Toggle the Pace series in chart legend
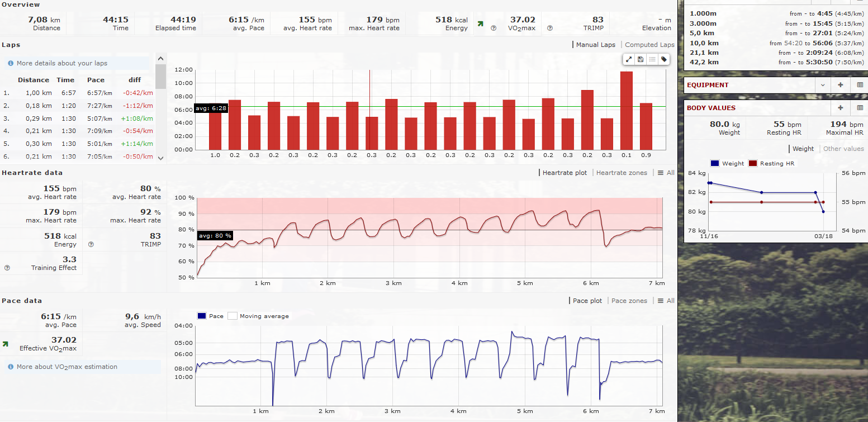This screenshot has height=422, width=868. pos(202,316)
